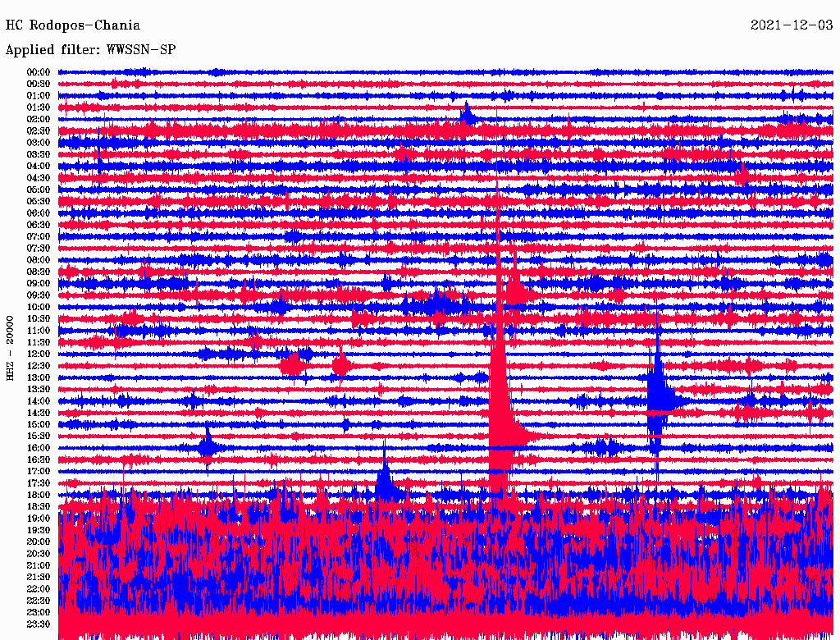The width and height of the screenshot is (840, 640).
Task: Click the 03:00 time label
Action: [39, 143]
